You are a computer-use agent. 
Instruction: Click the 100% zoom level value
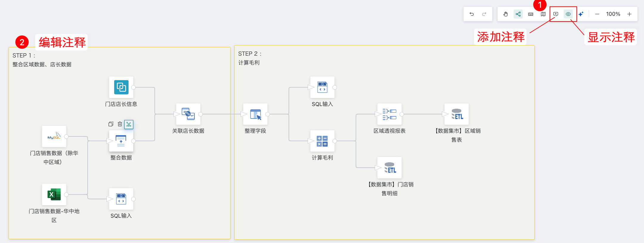613,14
